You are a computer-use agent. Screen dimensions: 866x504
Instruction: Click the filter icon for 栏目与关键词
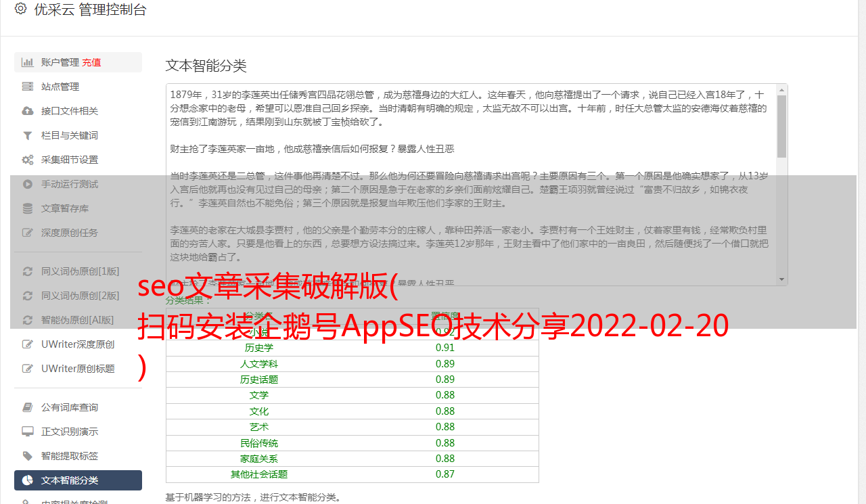tap(28, 135)
